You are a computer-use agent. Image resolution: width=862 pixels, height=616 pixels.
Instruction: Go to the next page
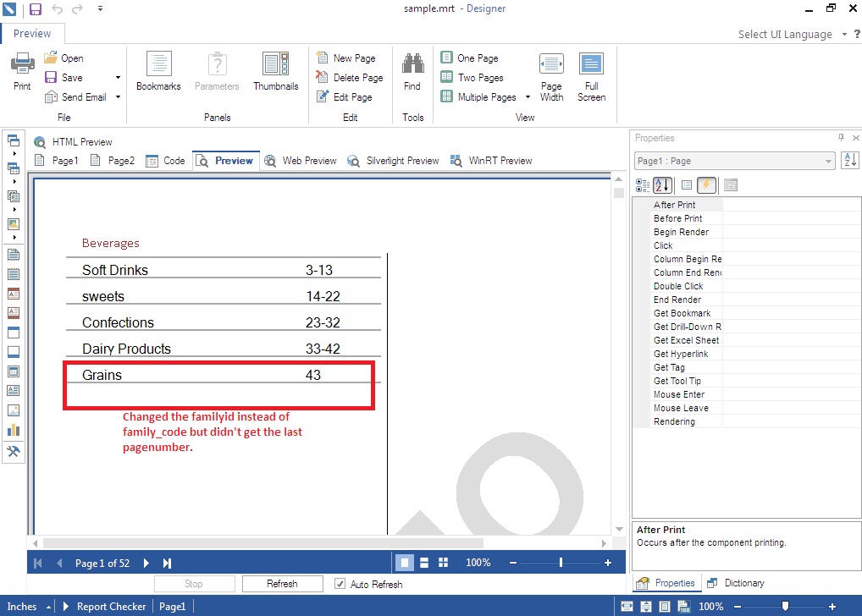point(146,564)
